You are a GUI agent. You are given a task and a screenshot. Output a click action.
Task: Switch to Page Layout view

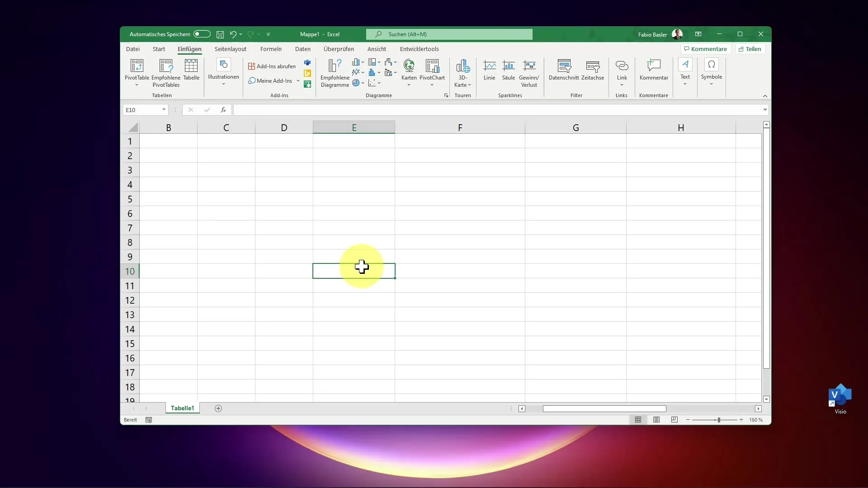pyautogui.click(x=656, y=420)
